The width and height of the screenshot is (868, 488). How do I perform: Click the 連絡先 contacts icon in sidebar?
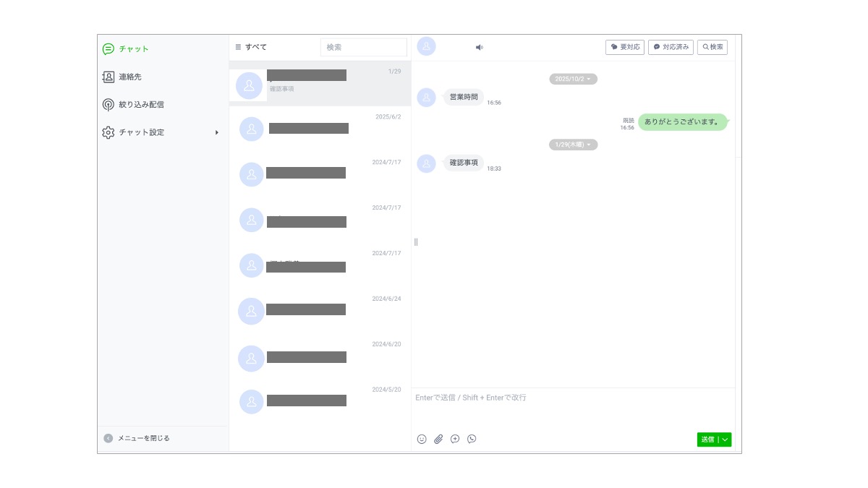point(109,77)
